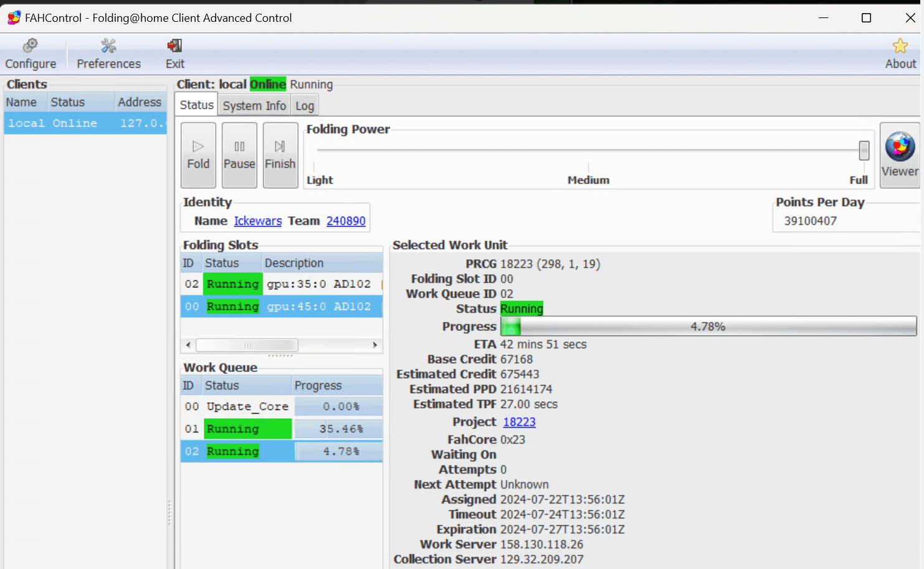Image resolution: width=924 pixels, height=569 pixels.
Task: Click right arrow of slots scrollbar
Action: [x=375, y=345]
